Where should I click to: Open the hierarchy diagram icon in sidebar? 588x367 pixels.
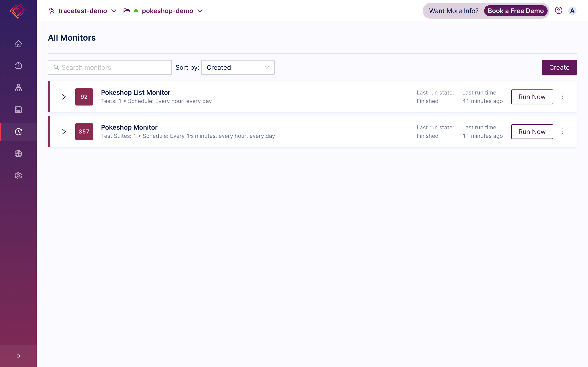click(x=18, y=88)
